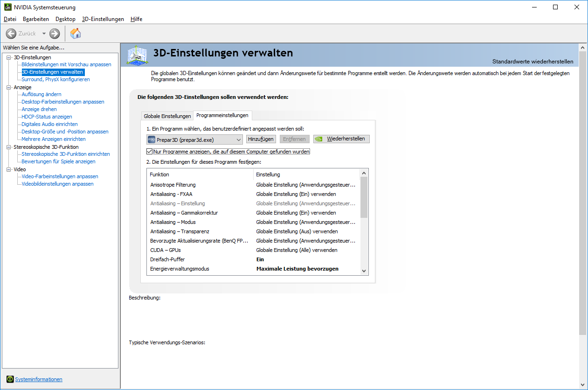This screenshot has width=588, height=390.
Task: Select the Anisotrope Filterung setting row
Action: (253, 185)
